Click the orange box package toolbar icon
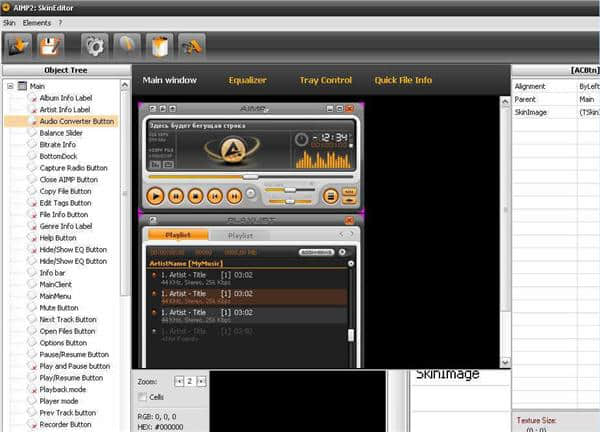Viewport: 600px width, 432px height. coord(159,45)
